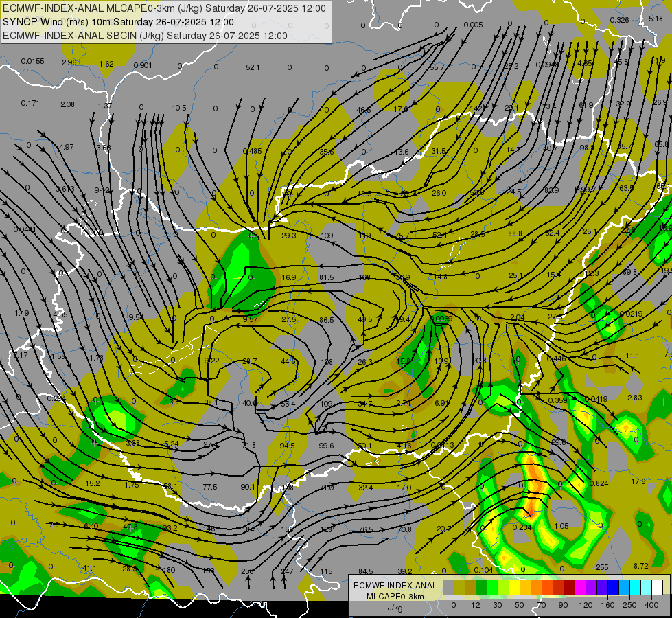Click the map value 0.005

click(473, 25)
